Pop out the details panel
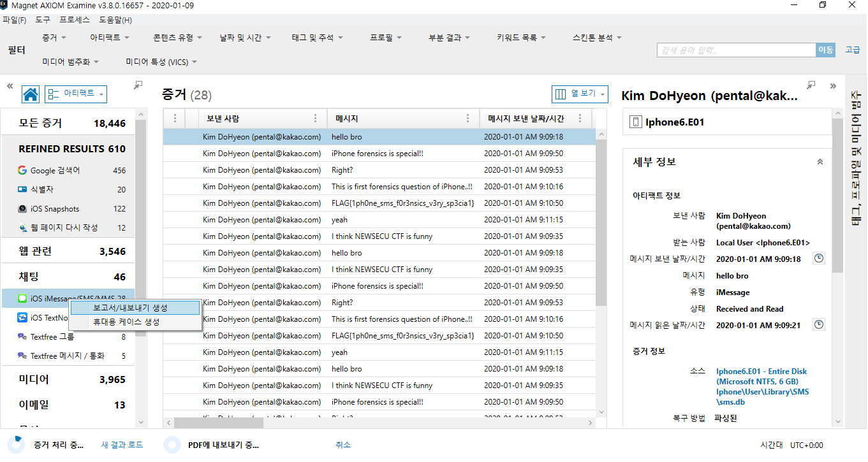Viewport: 868px width, 462px height. click(x=812, y=85)
